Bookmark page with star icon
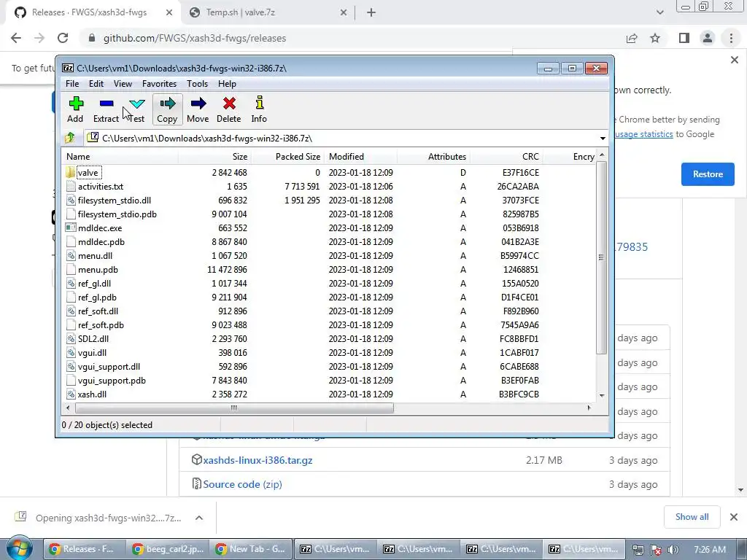 [655, 38]
